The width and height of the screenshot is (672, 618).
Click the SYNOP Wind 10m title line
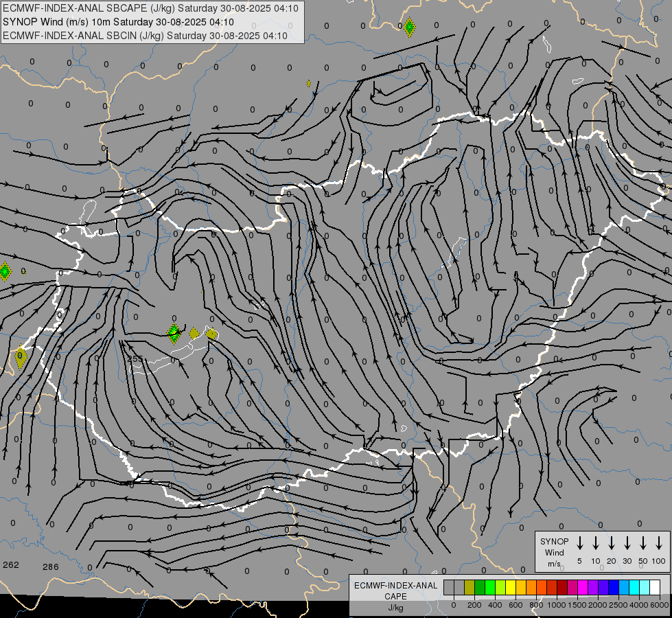coord(118,22)
